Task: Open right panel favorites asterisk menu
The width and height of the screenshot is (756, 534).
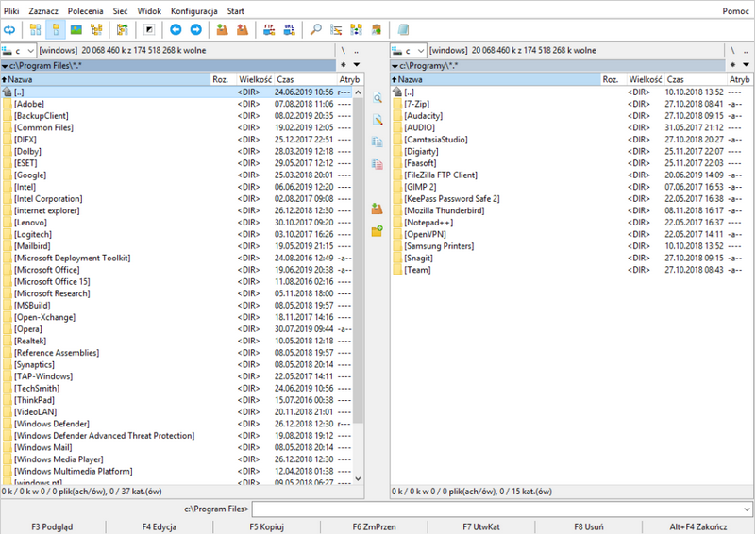Action: coord(732,64)
